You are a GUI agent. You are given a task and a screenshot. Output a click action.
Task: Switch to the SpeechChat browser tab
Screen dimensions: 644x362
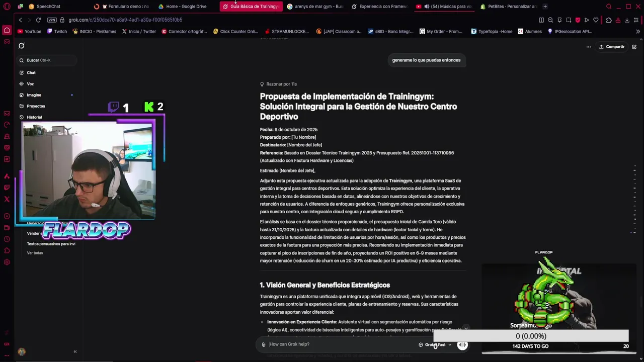[48, 7]
